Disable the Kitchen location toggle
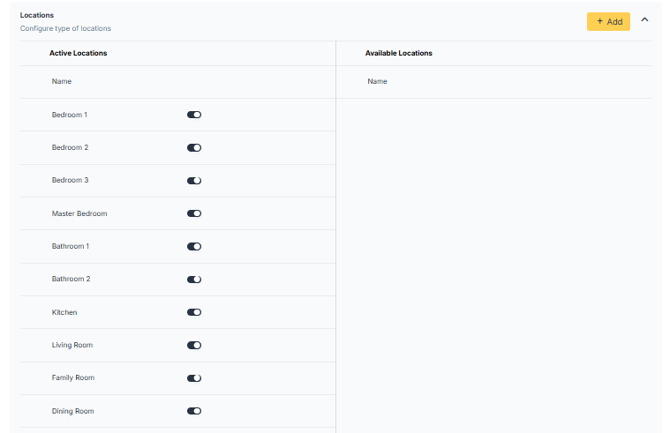Image resolution: width=670 pixels, height=433 pixels. [194, 312]
